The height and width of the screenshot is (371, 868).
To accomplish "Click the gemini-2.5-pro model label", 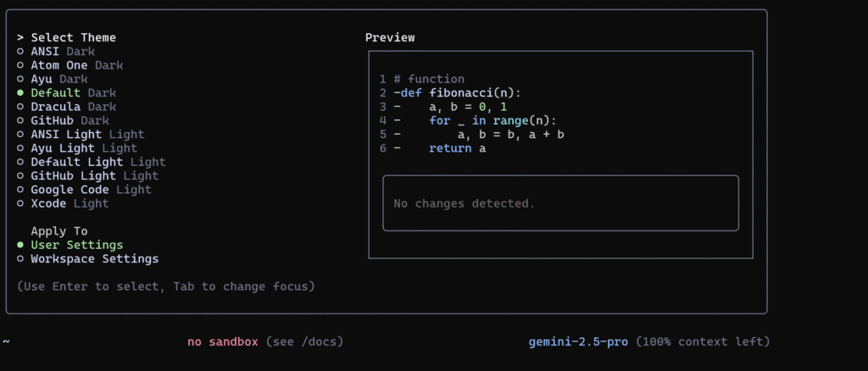I will click(x=578, y=341).
